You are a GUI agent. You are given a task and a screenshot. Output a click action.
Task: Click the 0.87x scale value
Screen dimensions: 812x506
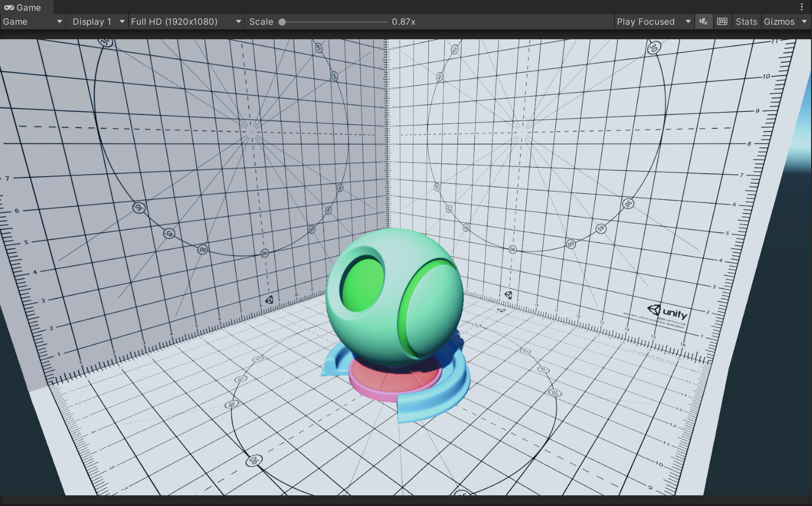tap(404, 21)
